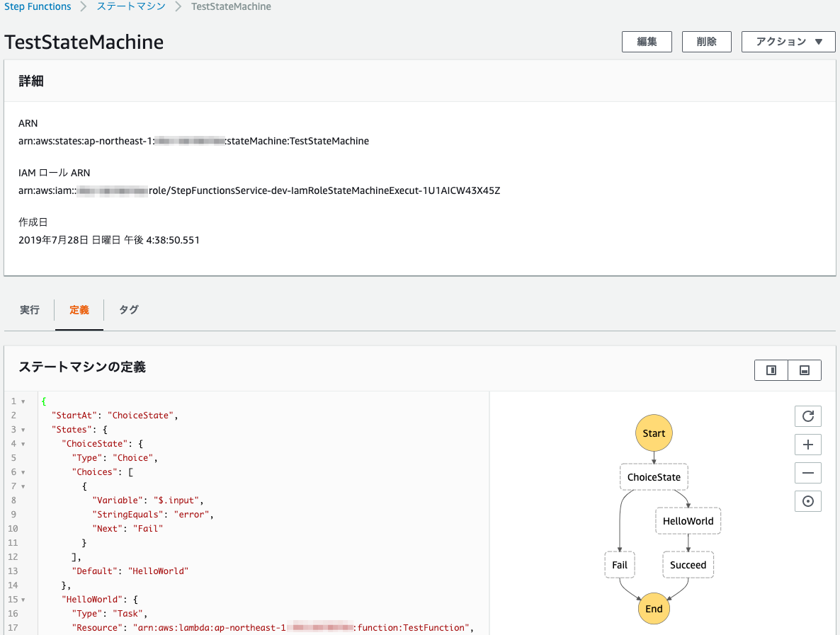Center the workflow graph
Image resolution: width=840 pixels, height=635 pixels.
(807, 501)
